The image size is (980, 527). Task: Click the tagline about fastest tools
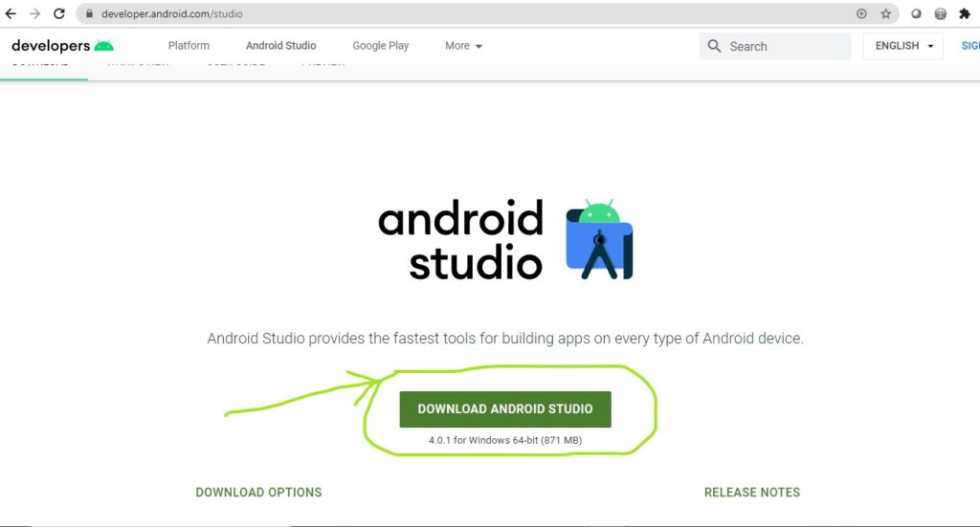pos(505,339)
